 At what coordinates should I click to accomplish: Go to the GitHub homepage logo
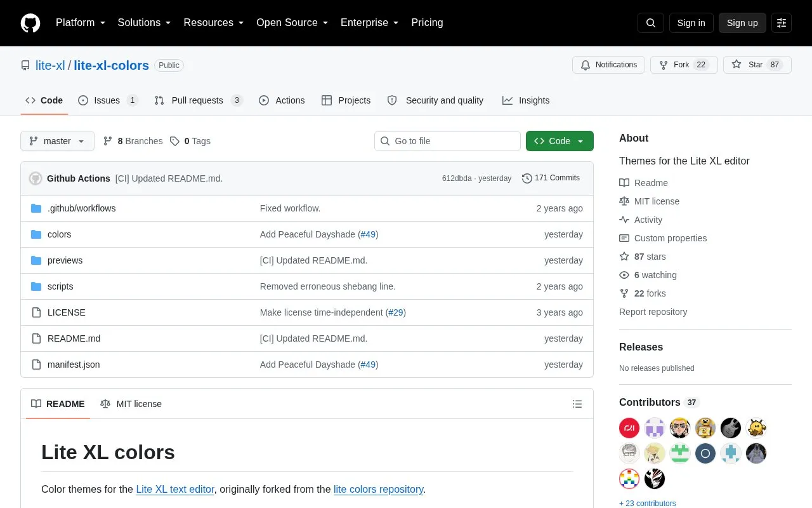click(x=30, y=23)
